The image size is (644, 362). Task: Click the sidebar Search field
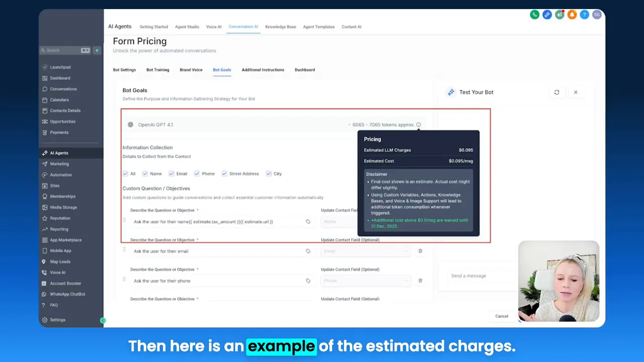[66, 50]
